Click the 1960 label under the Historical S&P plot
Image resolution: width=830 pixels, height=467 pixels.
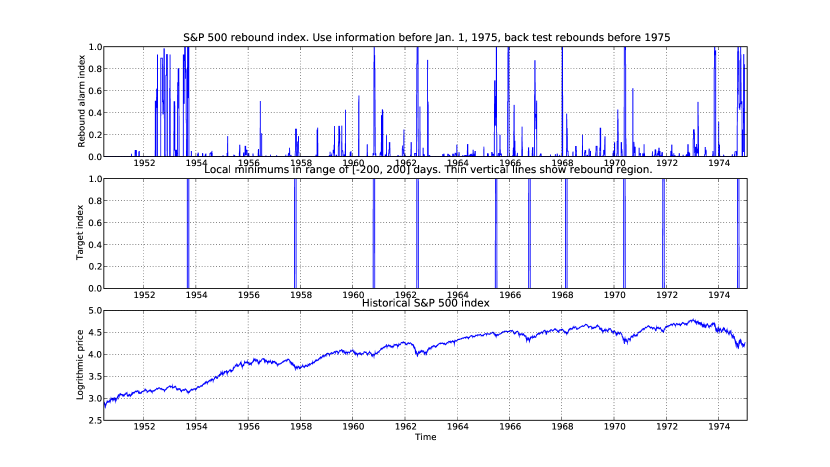point(353,427)
